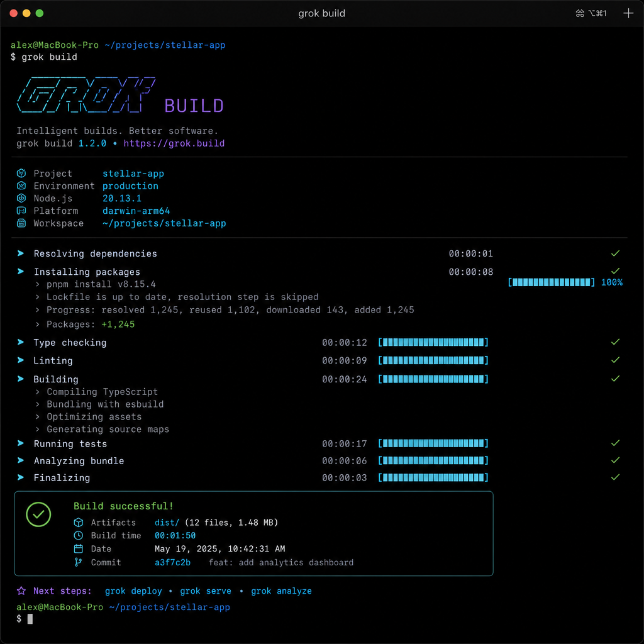Viewport: 644px width, 644px height.
Task: Click version number 1.2.0
Action: tap(92, 143)
